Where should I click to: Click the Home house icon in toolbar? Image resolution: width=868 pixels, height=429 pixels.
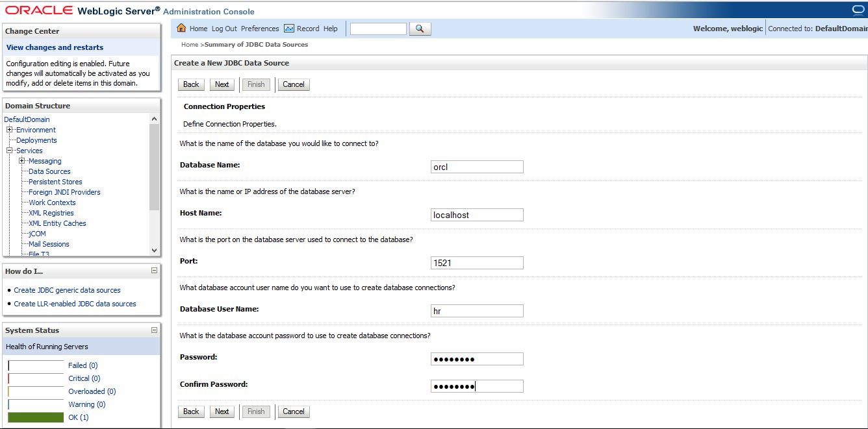point(181,29)
